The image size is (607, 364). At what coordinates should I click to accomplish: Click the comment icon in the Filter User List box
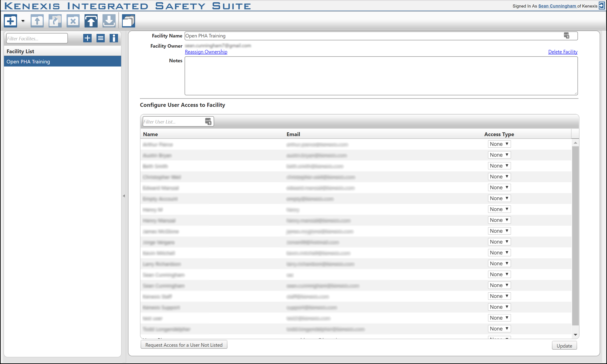coord(208,121)
